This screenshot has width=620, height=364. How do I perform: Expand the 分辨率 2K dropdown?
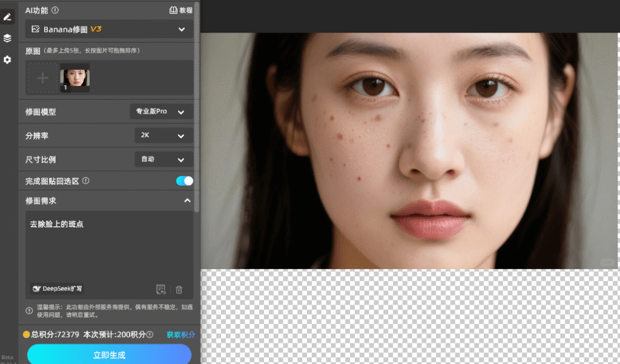click(x=163, y=135)
